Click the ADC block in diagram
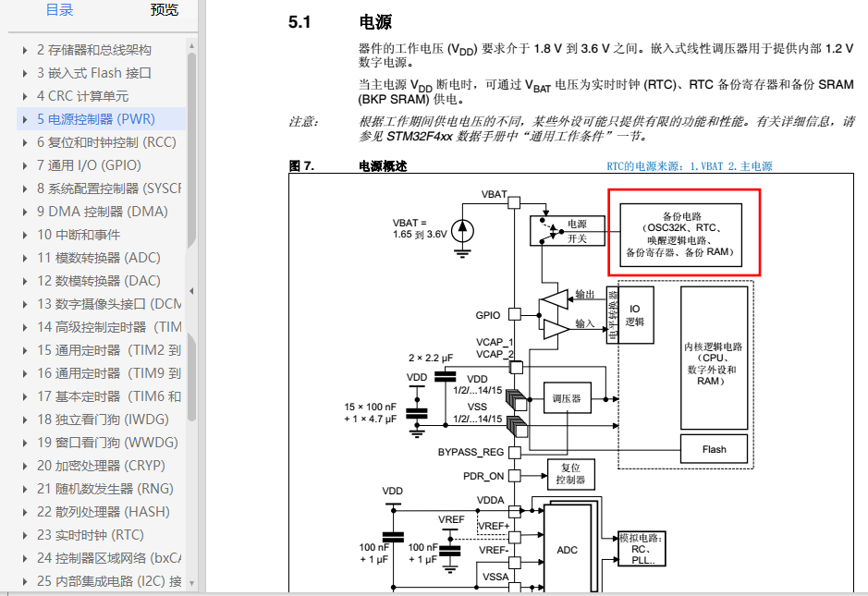This screenshot has height=596, width=868. (567, 550)
